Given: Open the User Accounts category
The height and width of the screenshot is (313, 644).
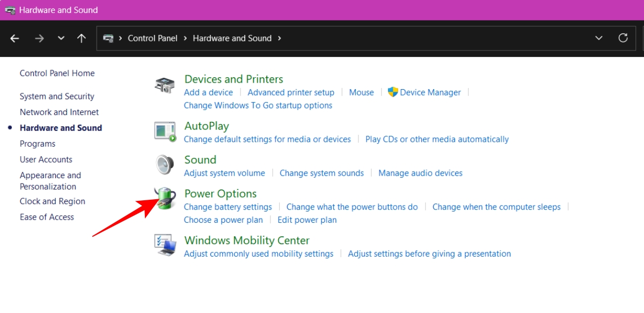Looking at the screenshot, I should point(46,159).
